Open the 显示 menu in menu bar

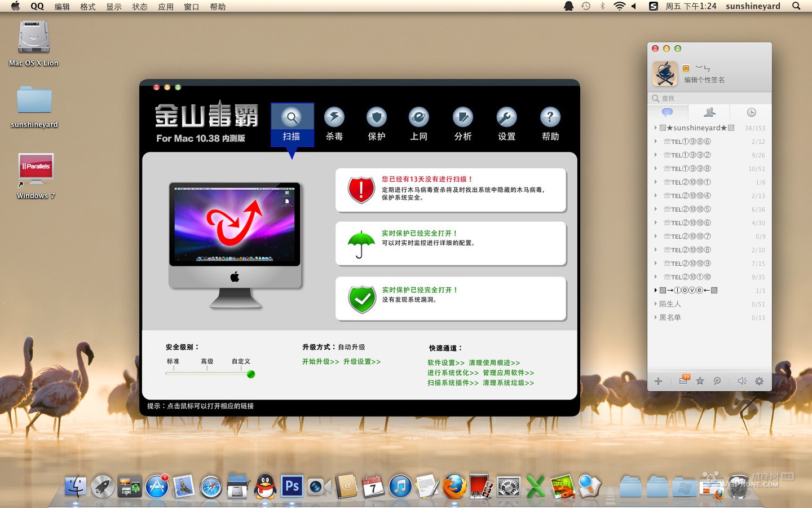click(x=114, y=7)
